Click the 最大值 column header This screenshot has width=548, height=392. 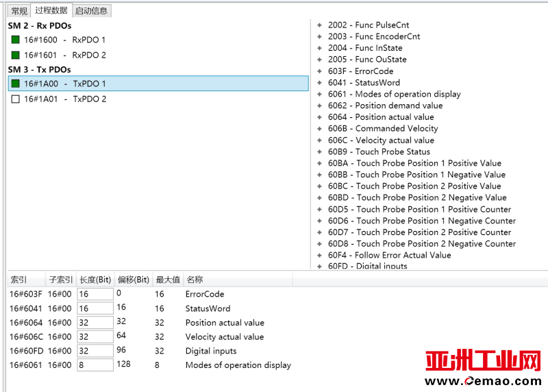(168, 280)
